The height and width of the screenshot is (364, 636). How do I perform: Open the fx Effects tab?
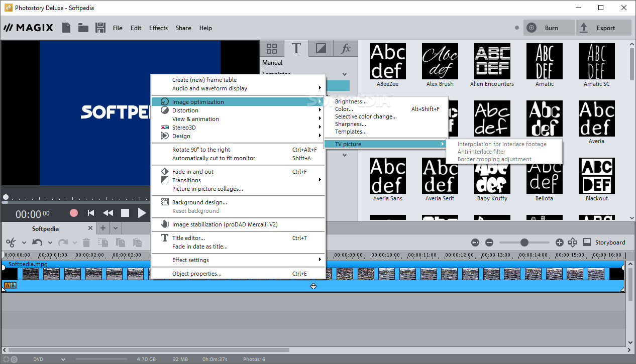pos(346,49)
